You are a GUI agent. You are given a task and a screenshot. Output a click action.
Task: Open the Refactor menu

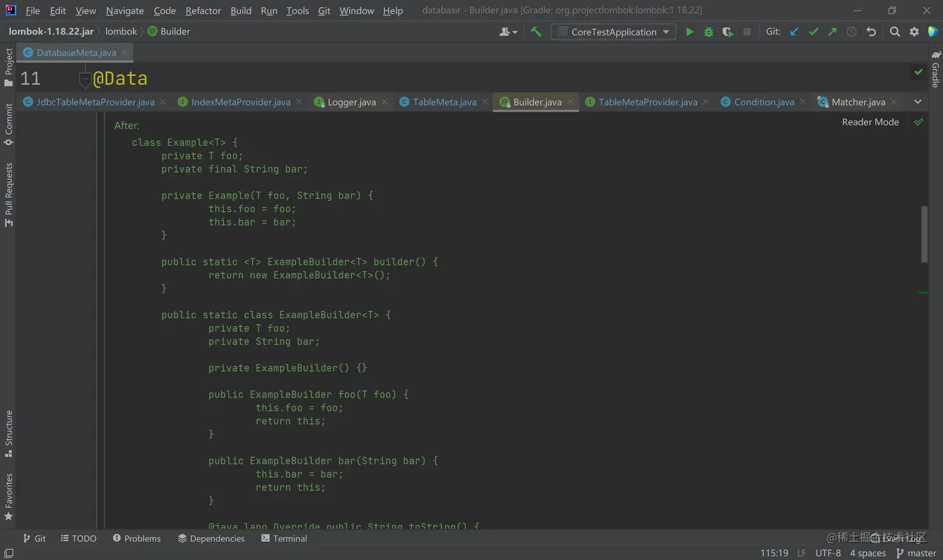[x=203, y=11]
